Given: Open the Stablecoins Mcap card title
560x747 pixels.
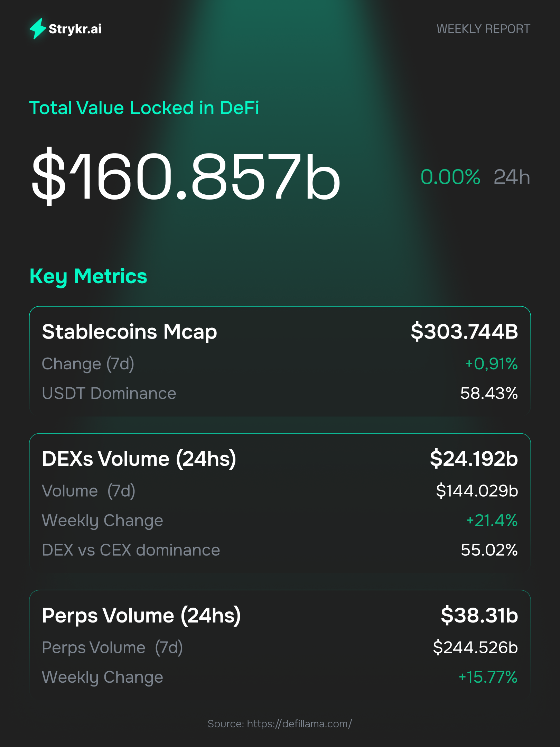Looking at the screenshot, I should 129,332.
